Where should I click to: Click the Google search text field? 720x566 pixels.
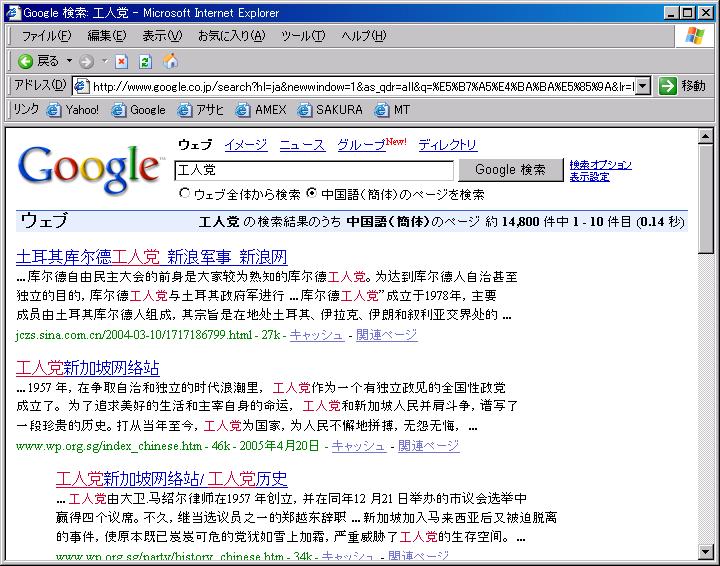(314, 170)
